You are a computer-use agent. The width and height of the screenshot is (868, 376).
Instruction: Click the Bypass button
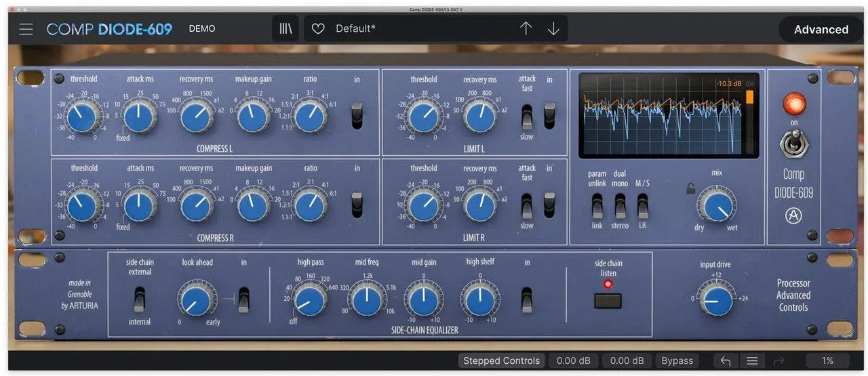tap(677, 361)
